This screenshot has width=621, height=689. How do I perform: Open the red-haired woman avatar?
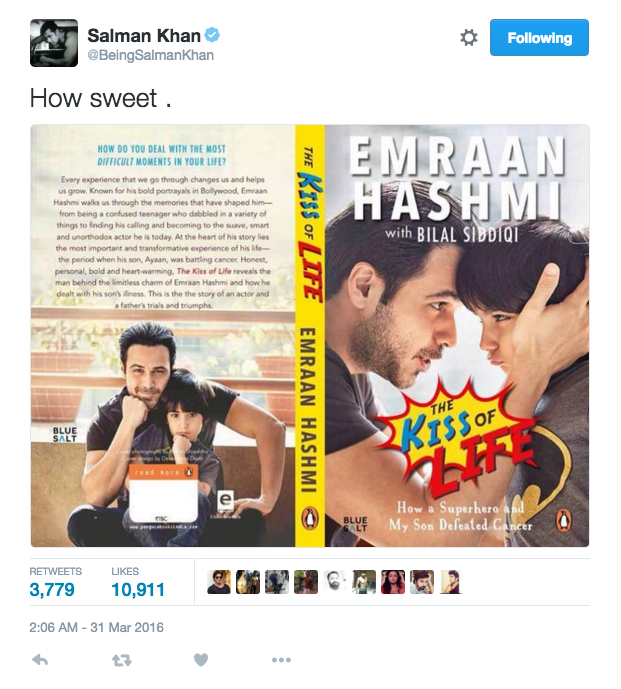393,582
